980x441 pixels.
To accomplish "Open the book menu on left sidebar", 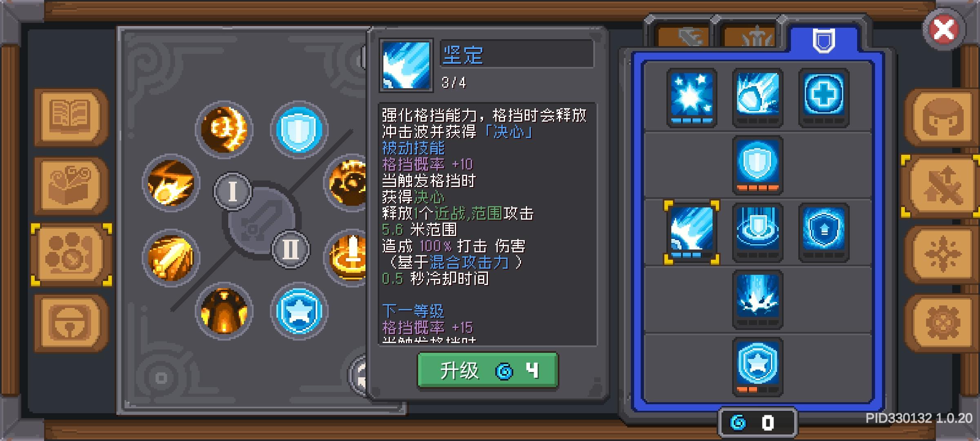I will click(70, 117).
